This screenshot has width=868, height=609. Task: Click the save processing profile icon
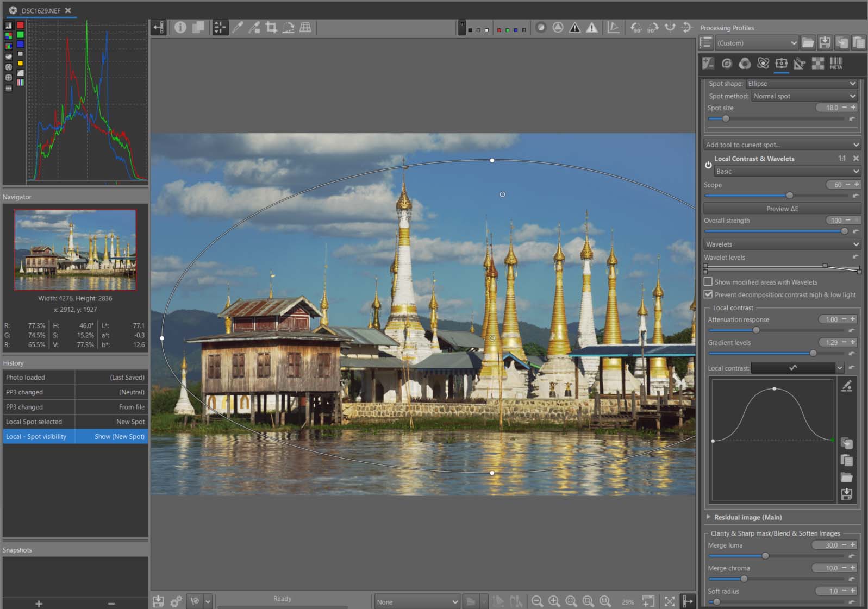825,43
